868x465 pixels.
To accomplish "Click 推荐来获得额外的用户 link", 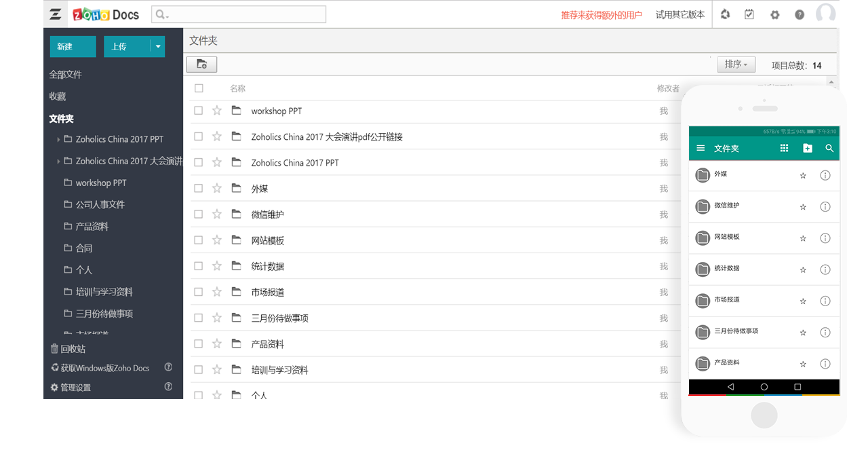I will coord(601,15).
